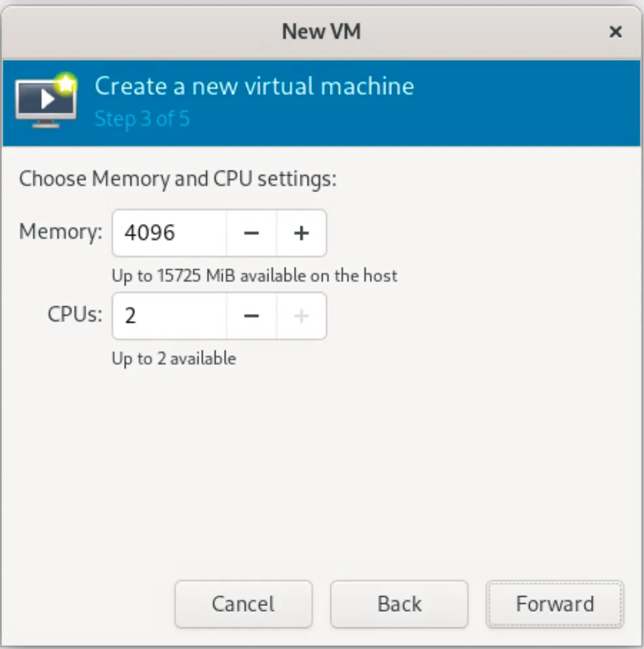Click the virtual machine monitor icon
This screenshot has height=649, width=644.
coord(46,101)
